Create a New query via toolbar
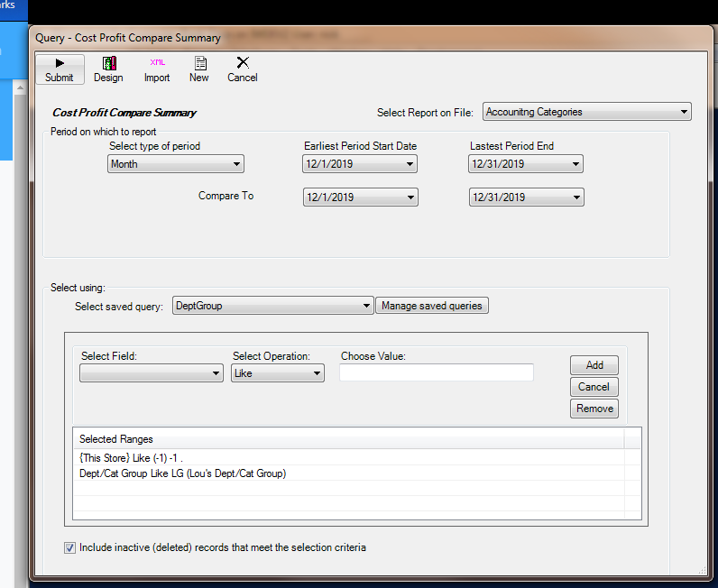Image resolution: width=718 pixels, height=588 pixels. 199,69
